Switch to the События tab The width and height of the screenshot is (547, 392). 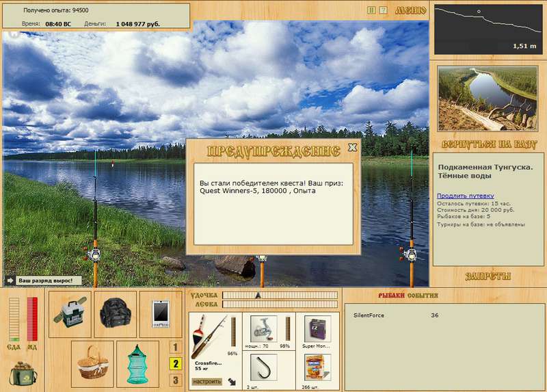422,296
